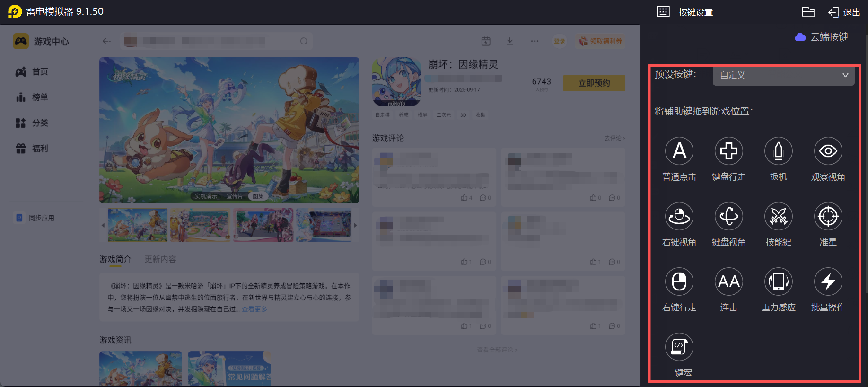Click the 立即预约 reserve button
868x387 pixels.
594,83
